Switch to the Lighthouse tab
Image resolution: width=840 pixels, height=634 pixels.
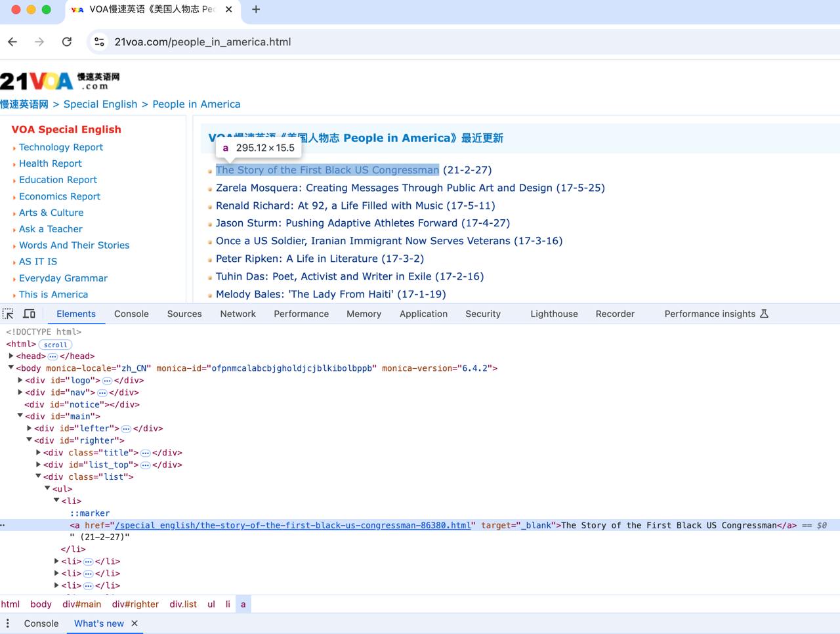[x=554, y=314]
